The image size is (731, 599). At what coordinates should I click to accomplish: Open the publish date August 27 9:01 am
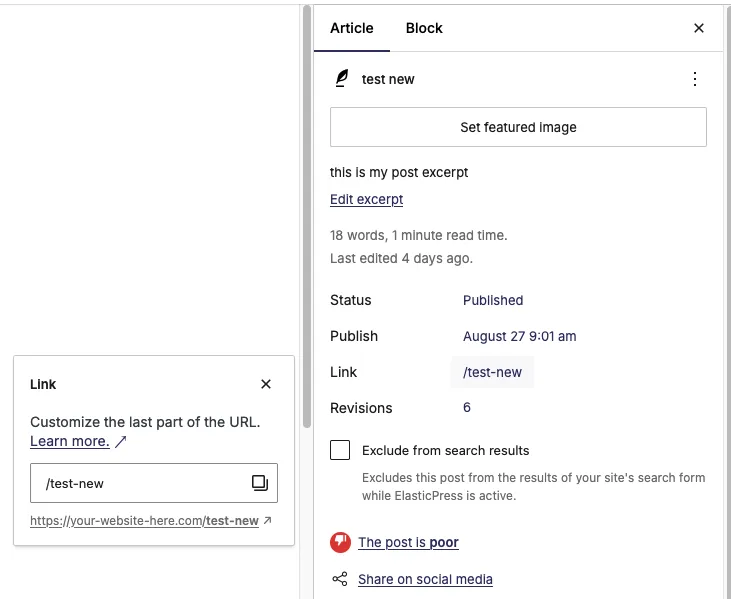tap(519, 336)
